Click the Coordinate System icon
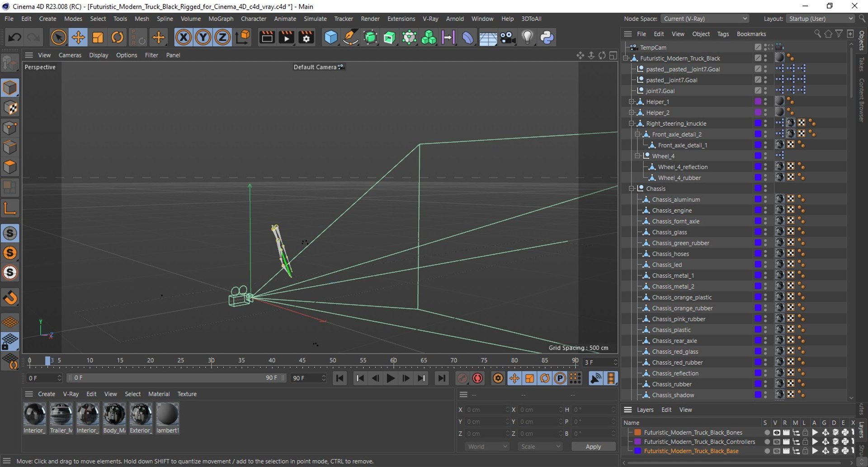 pyautogui.click(x=243, y=37)
